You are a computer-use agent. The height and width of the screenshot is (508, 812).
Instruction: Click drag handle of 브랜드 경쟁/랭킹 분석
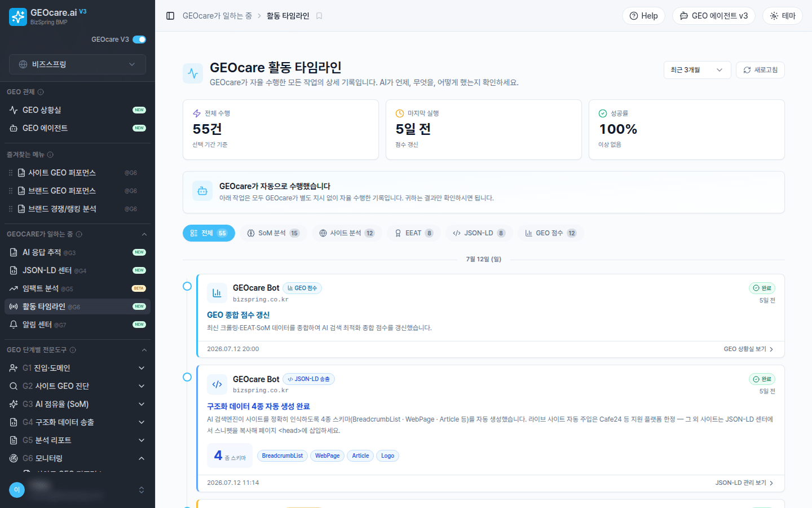[11, 209]
